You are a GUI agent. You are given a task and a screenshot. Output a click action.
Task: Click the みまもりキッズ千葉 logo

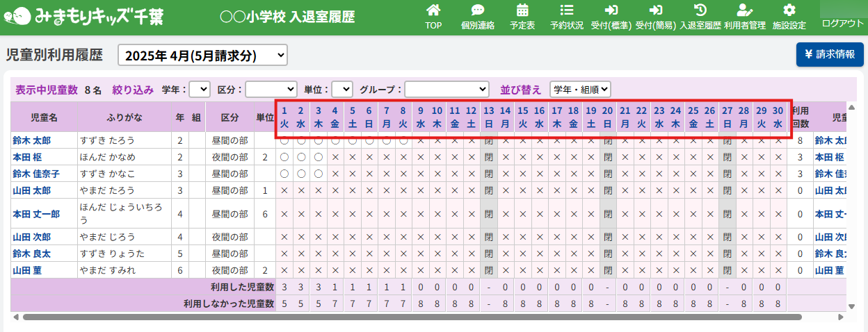pos(83,17)
